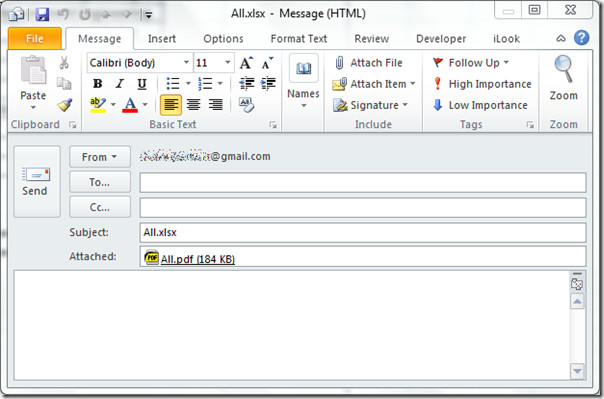
Task: Click the Grow Font icon
Action: 247,63
